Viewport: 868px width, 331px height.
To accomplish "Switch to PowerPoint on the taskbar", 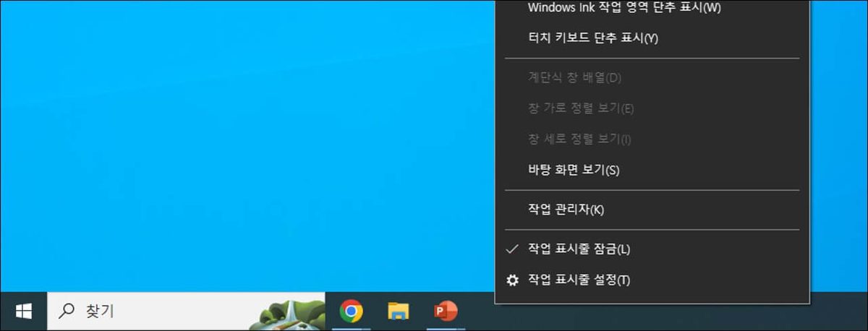I will pyautogui.click(x=445, y=311).
